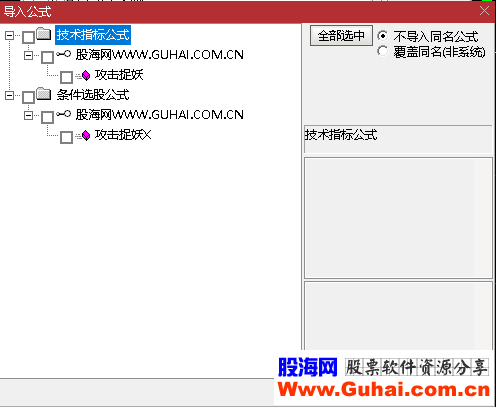496x407 pixels.
Task: Click the key icon under 条件选股公式
Action: point(64,114)
